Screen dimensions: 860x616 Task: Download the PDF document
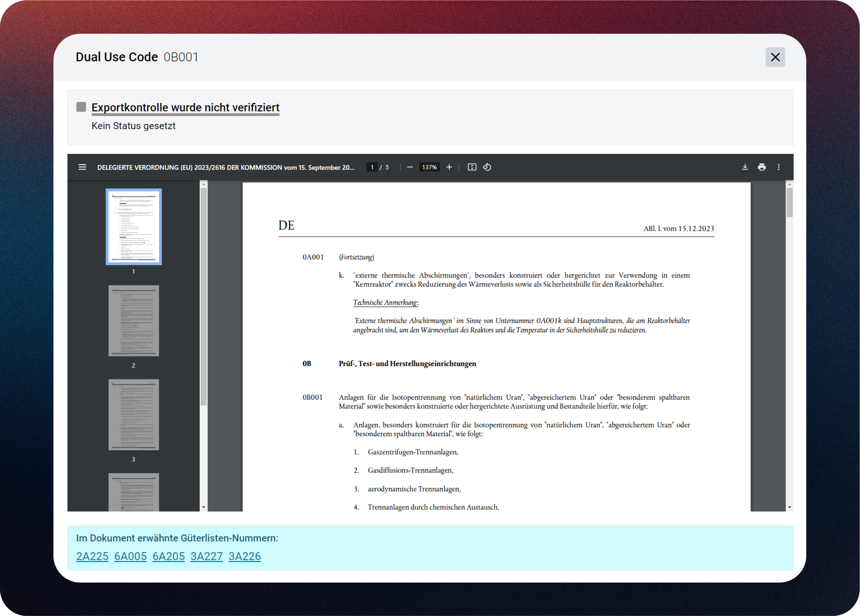(x=745, y=167)
